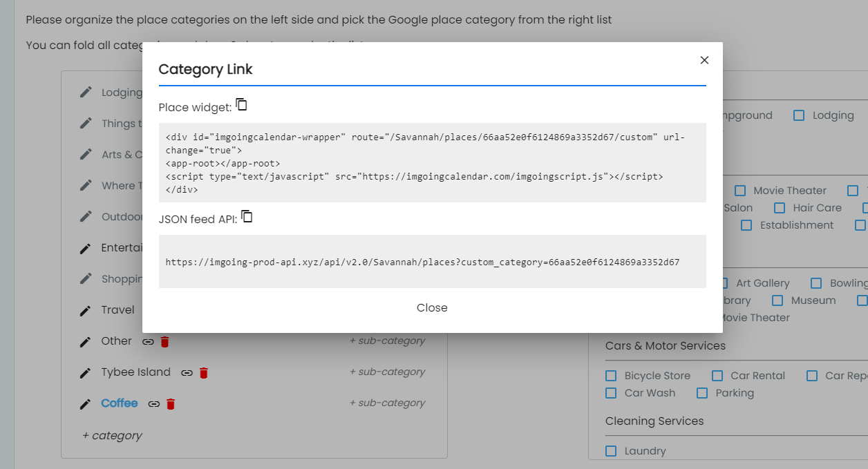Edit the Things category pencil icon

86,123
